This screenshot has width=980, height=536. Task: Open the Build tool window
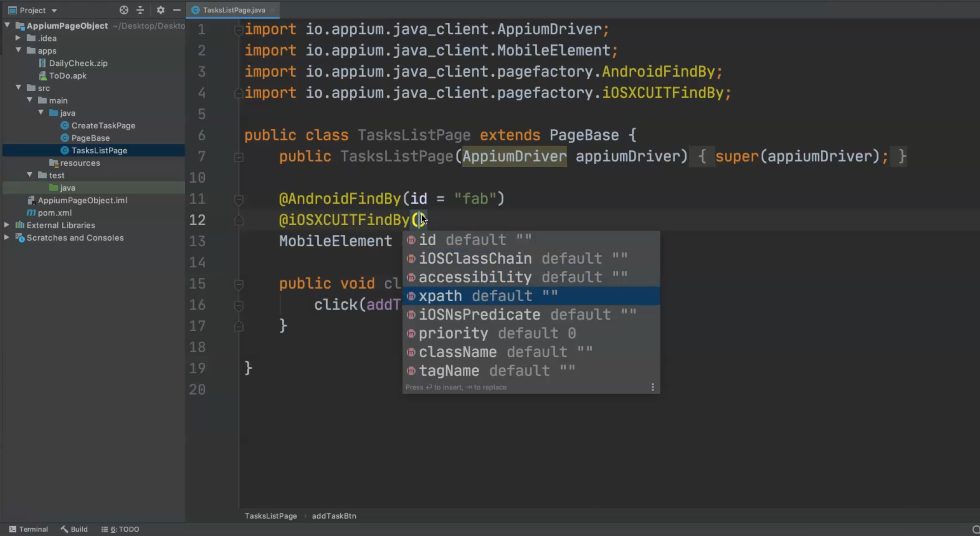click(x=74, y=529)
